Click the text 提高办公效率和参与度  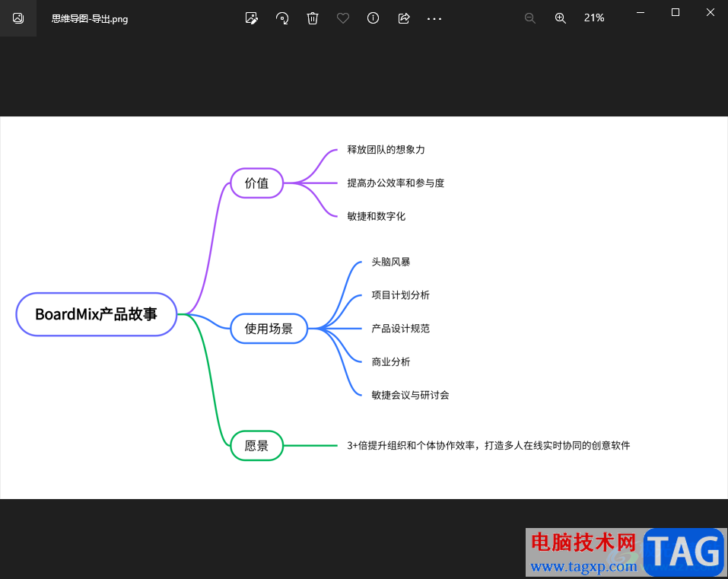coord(396,183)
